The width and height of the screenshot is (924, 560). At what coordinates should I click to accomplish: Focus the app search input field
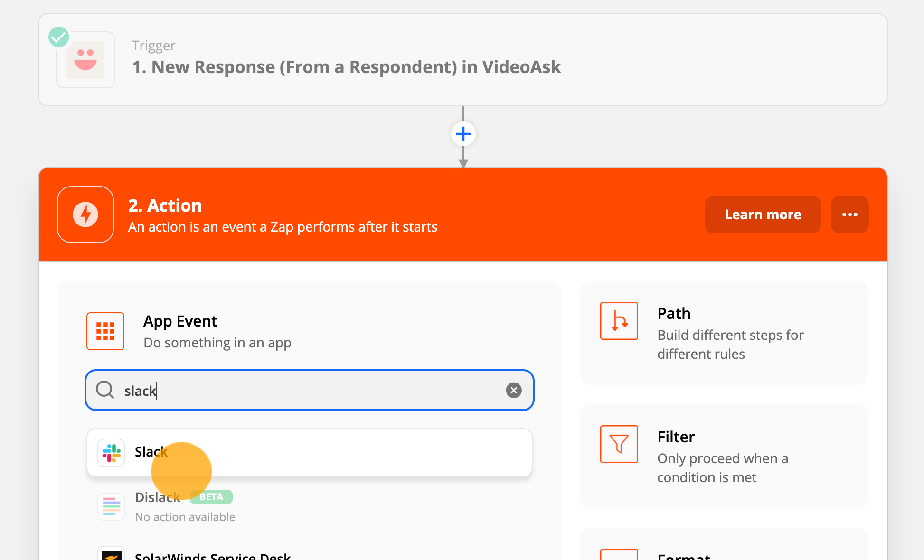tap(310, 390)
